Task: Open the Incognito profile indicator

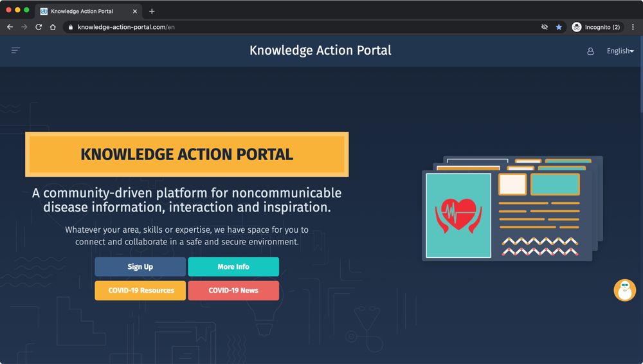Action: click(597, 27)
